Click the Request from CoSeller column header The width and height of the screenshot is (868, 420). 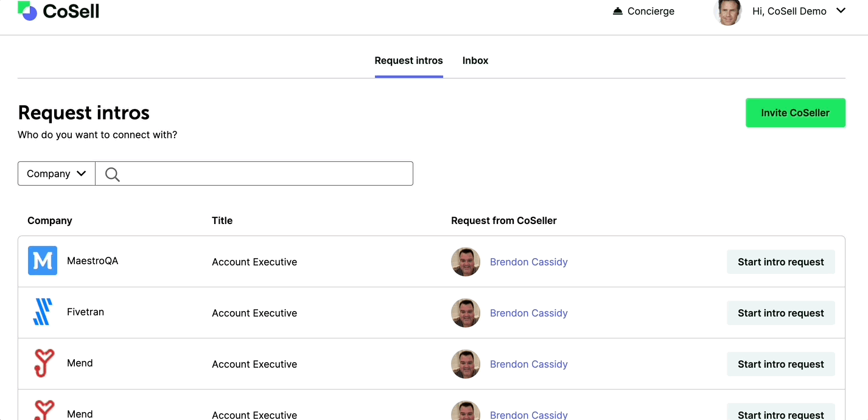point(503,220)
